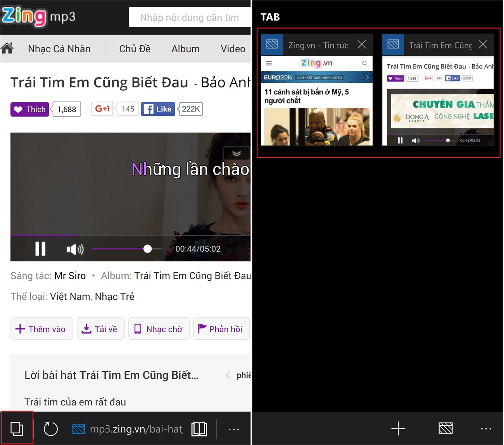Mute the player volume speaker
This screenshot has height=445, width=504.
(x=75, y=249)
